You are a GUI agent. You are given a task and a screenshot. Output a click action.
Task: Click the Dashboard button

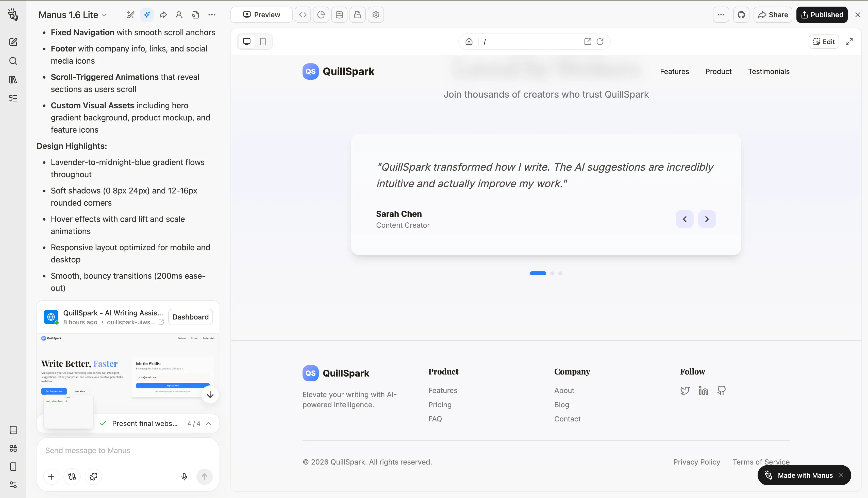pyautogui.click(x=190, y=317)
